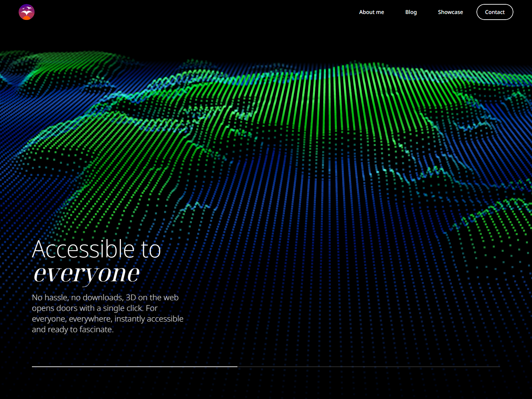This screenshot has height=399, width=532.
Task: Click the round bird logo icon
Action: (x=27, y=12)
